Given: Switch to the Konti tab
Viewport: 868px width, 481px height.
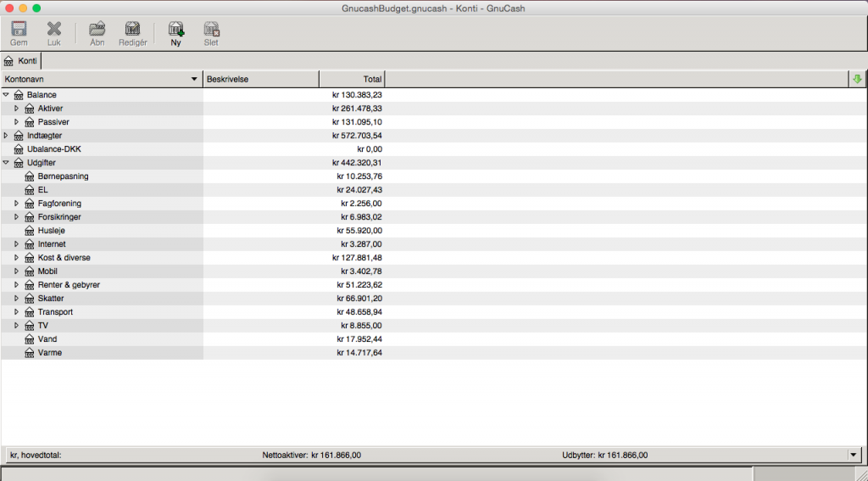Looking at the screenshot, I should (21, 61).
